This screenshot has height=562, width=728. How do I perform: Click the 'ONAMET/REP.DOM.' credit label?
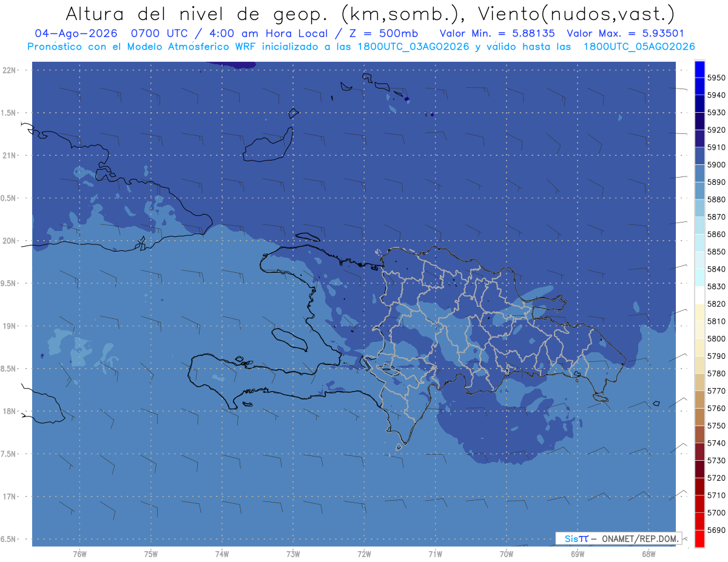click(640, 538)
